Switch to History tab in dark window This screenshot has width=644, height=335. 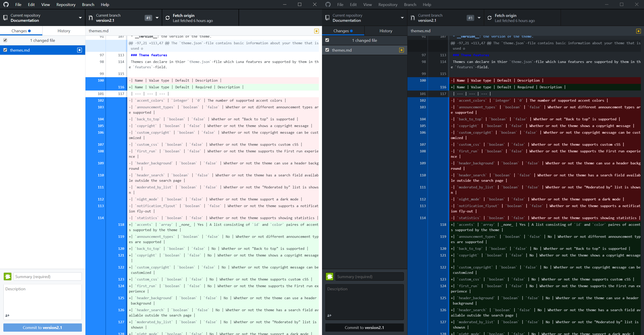click(386, 31)
